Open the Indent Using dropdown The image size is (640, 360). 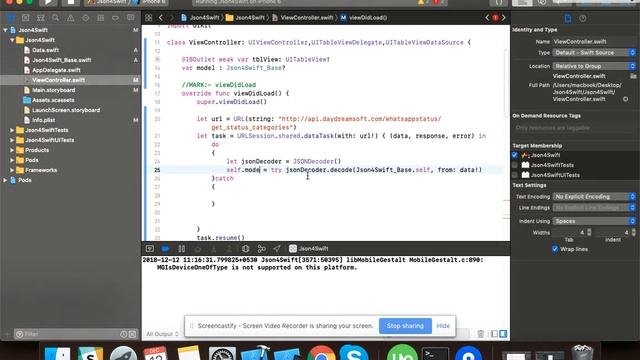point(594,221)
